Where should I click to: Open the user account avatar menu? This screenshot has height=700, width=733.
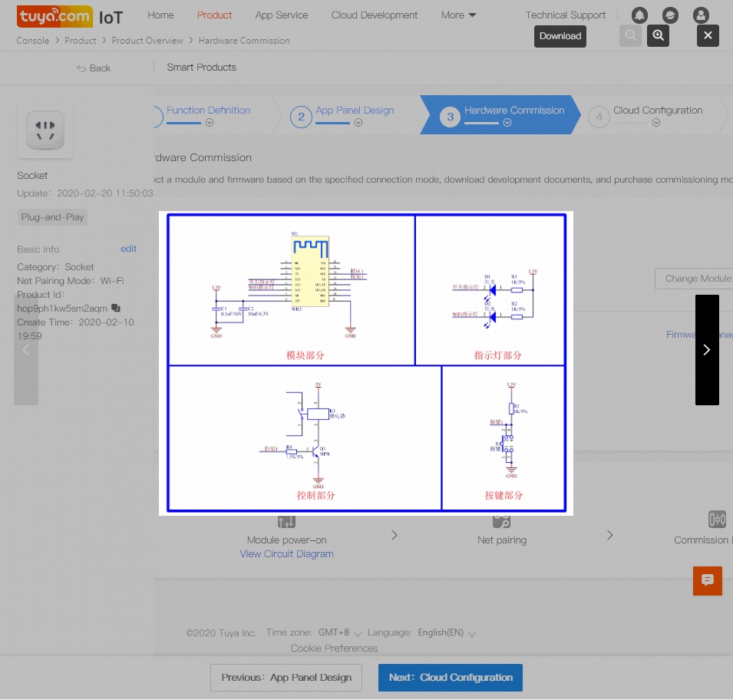tap(700, 15)
